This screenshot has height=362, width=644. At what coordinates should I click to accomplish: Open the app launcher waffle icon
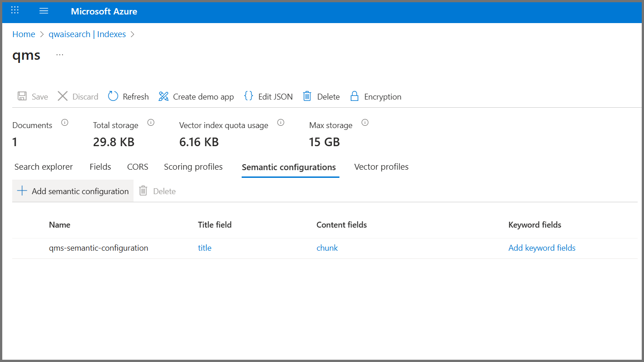(15, 11)
